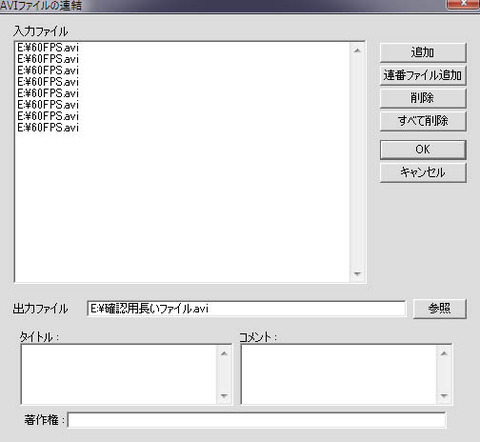
Task: Open file browser with 参照 button
Action: pos(440,308)
